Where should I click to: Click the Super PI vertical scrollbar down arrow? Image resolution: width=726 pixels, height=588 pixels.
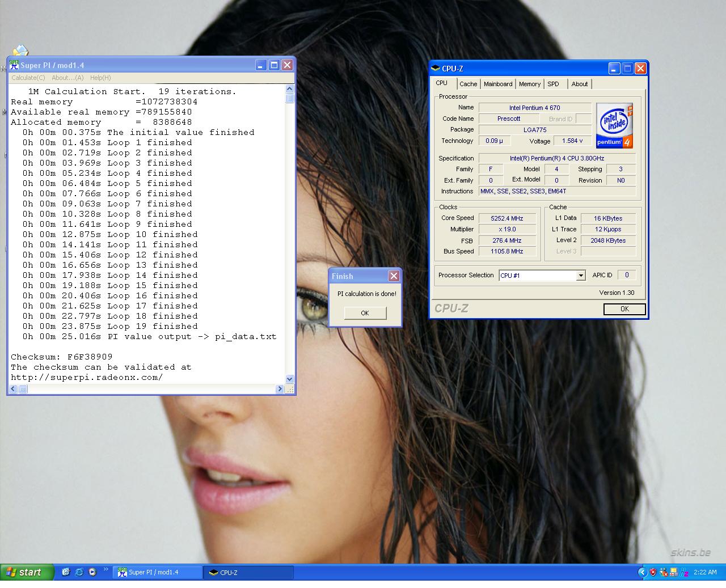(290, 379)
